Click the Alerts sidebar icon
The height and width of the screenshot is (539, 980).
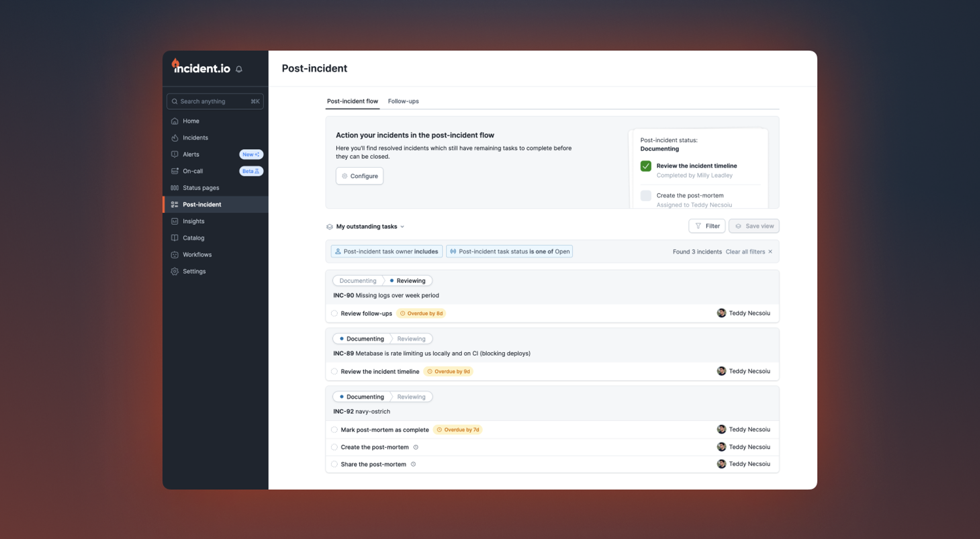tap(174, 154)
